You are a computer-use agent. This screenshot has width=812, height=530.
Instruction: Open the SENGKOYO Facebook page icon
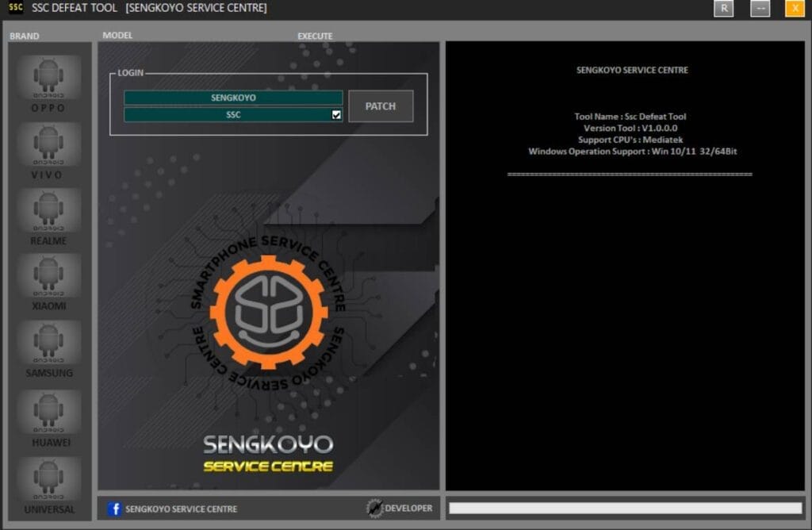pos(114,509)
